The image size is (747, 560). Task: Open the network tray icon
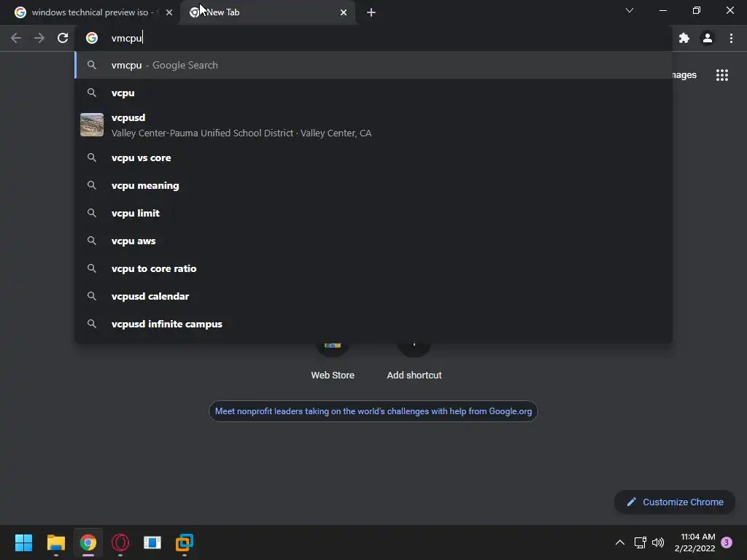(x=640, y=542)
